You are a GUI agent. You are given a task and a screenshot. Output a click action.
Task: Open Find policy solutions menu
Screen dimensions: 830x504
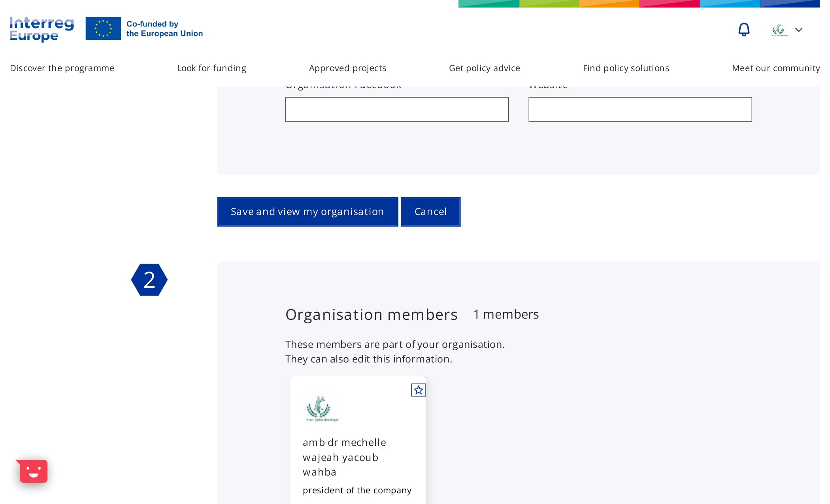click(x=626, y=68)
